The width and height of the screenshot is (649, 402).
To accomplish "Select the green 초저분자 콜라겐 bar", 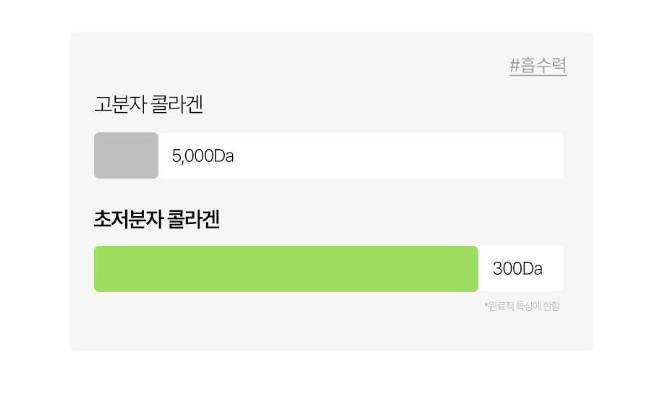I will tap(286, 269).
